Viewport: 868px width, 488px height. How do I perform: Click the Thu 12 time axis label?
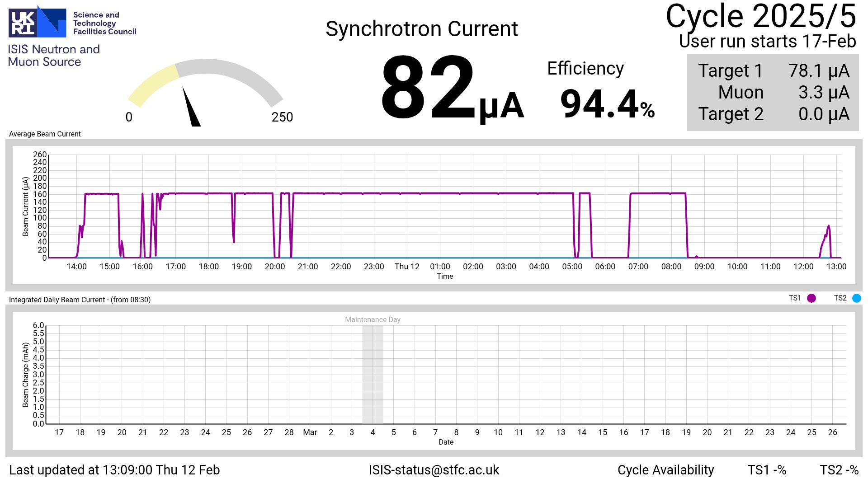tap(407, 267)
